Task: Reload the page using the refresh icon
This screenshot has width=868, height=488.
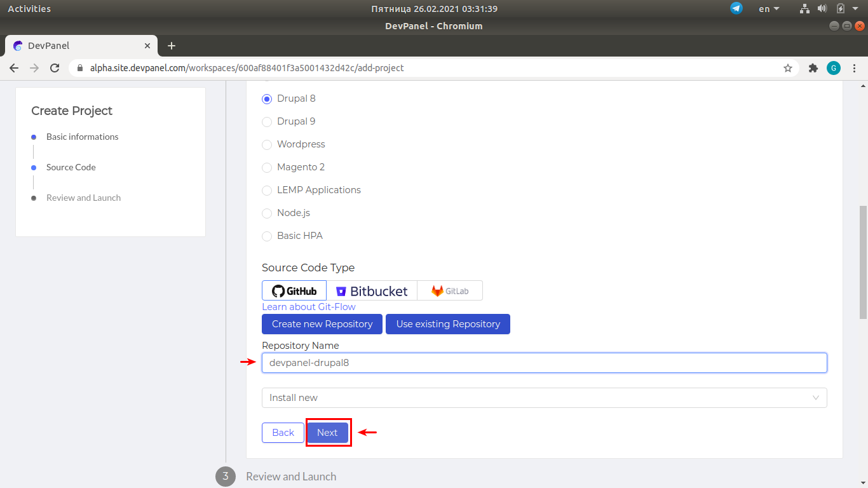Action: point(55,67)
